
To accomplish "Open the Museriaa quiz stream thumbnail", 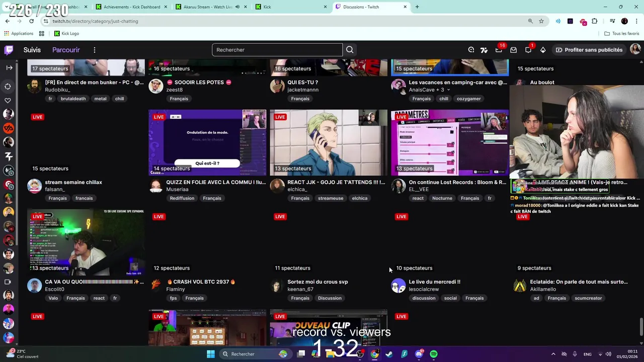I will coord(207,143).
